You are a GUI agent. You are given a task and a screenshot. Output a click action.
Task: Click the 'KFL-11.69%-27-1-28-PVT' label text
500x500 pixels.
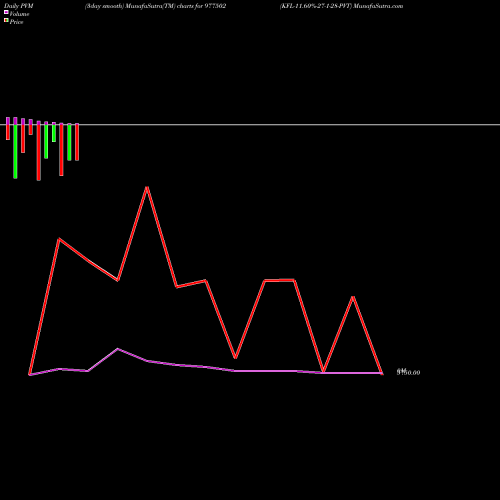[x=316, y=6]
